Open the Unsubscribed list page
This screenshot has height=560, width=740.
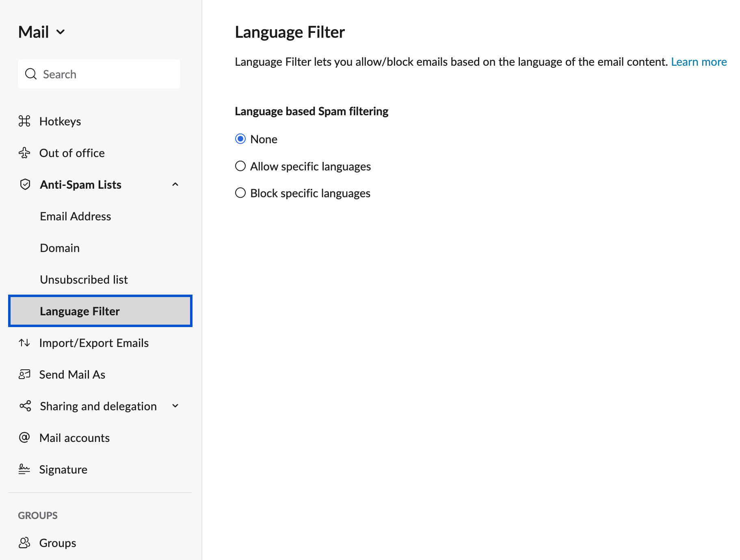[84, 279]
